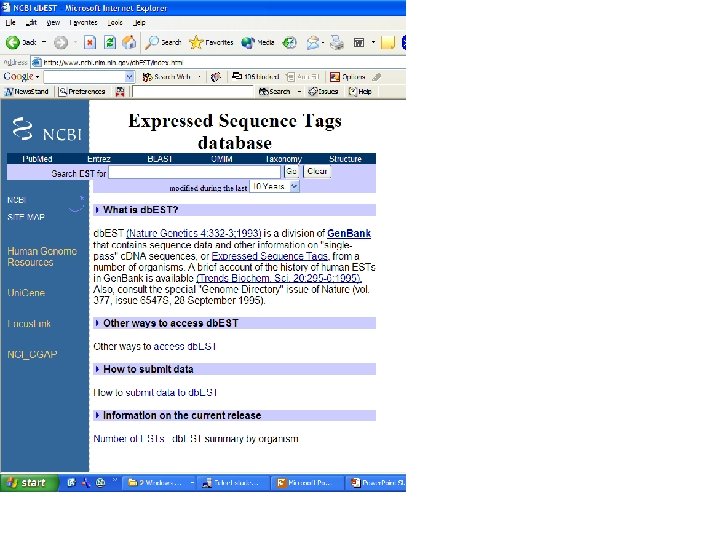Open the View menu
The width and height of the screenshot is (720, 540).
coord(53,22)
